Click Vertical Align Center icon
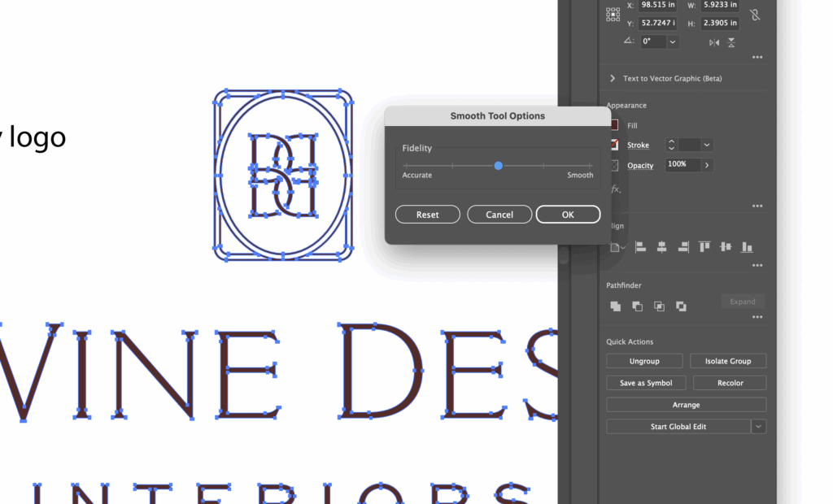This screenshot has width=833, height=504. point(726,247)
